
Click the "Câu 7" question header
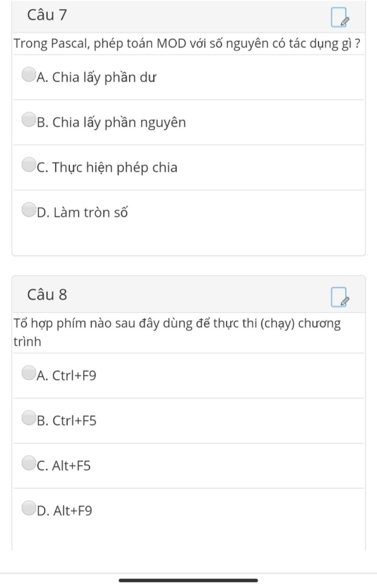click(47, 15)
